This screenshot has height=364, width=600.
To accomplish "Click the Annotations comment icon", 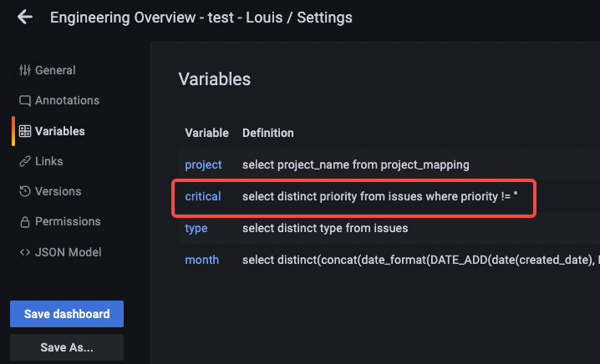I will [x=25, y=100].
